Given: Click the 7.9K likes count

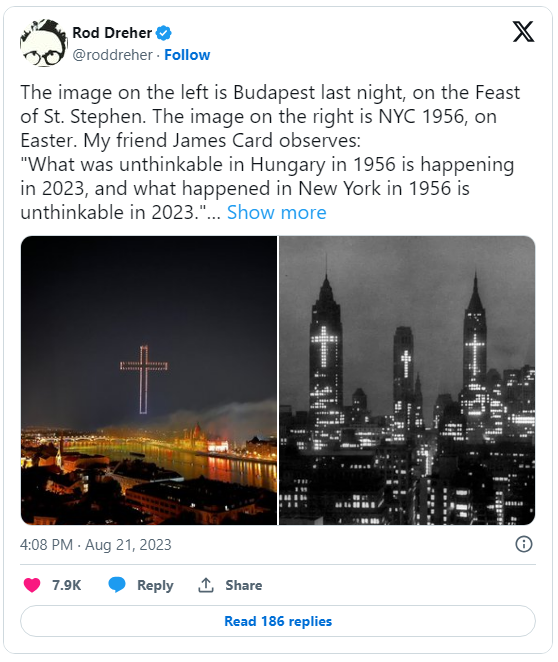Looking at the screenshot, I should point(66,585).
